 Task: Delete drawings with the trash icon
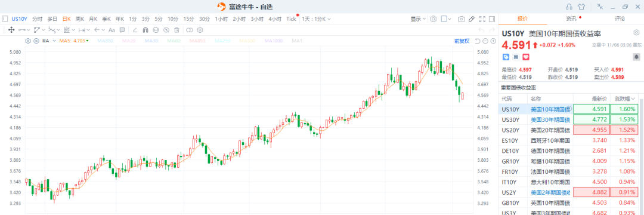coord(177,30)
